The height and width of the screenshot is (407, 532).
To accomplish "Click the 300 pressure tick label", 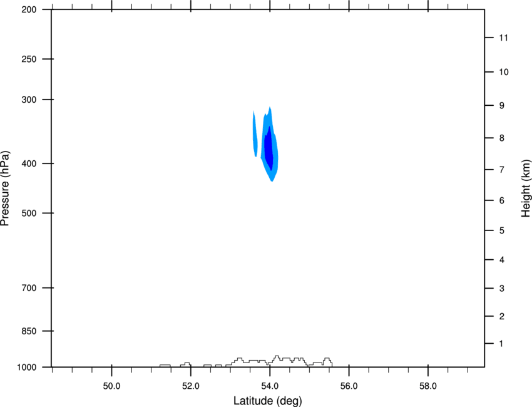I will click(29, 100).
